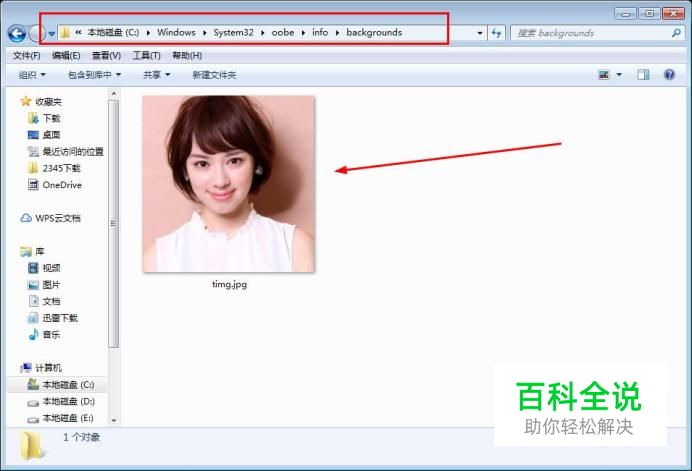Expand the hidden path chevron in the address bar
Screen dimensions: 692x471
(78, 32)
